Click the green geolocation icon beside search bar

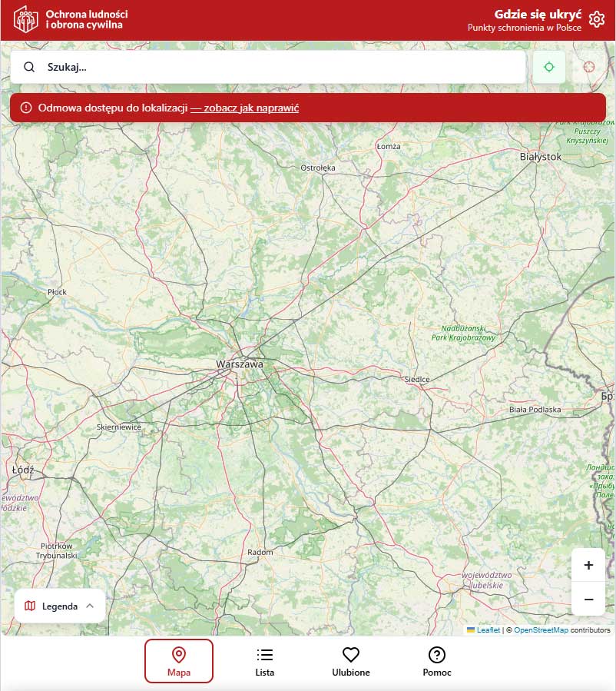549,67
